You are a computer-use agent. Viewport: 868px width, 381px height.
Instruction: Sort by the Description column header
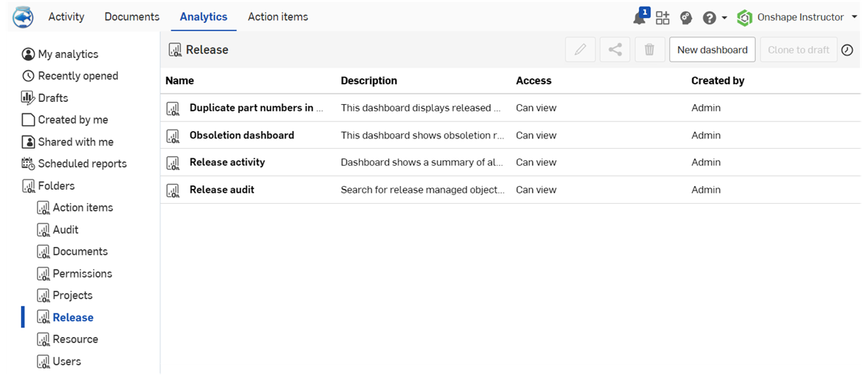(368, 81)
